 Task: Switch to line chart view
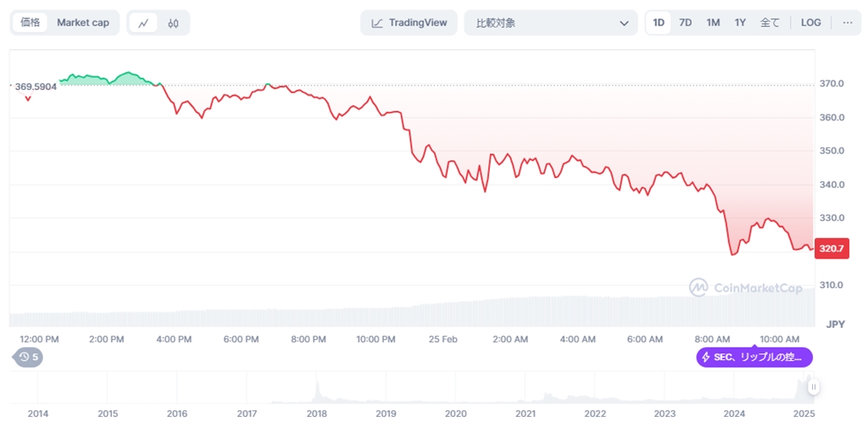pos(142,23)
